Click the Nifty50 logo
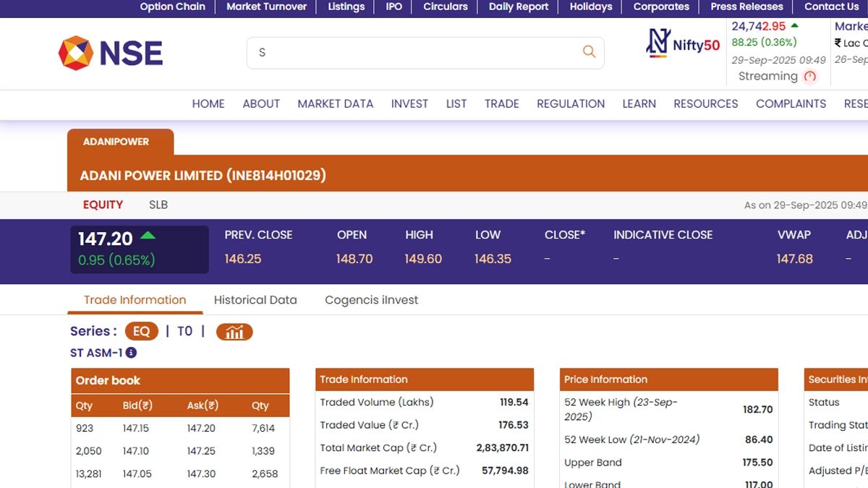The height and width of the screenshot is (488, 868). click(x=683, y=44)
